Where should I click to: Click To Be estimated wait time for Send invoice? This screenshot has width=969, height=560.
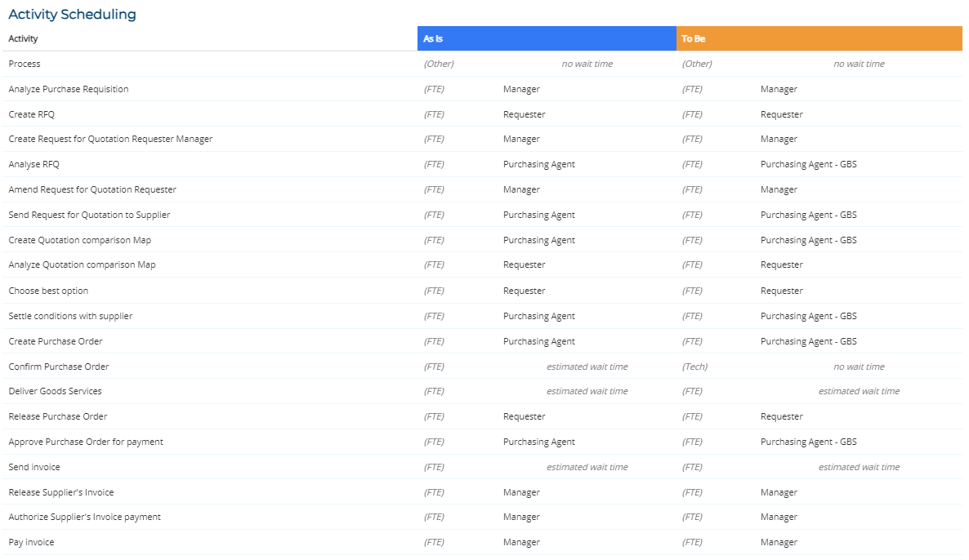point(859,467)
